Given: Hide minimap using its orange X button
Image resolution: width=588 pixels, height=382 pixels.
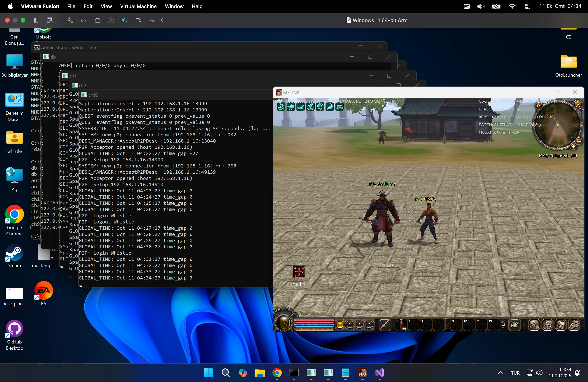Looking at the screenshot, I should [x=578, y=105].
